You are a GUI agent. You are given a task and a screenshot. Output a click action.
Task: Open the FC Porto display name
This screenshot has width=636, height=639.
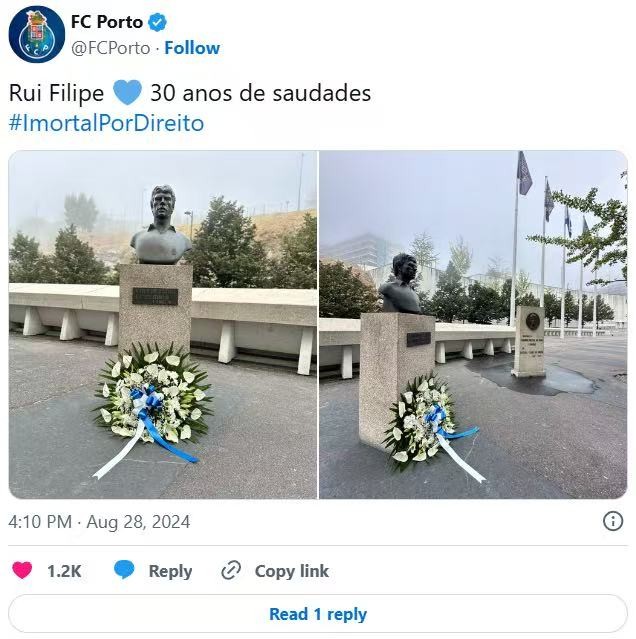[107, 22]
